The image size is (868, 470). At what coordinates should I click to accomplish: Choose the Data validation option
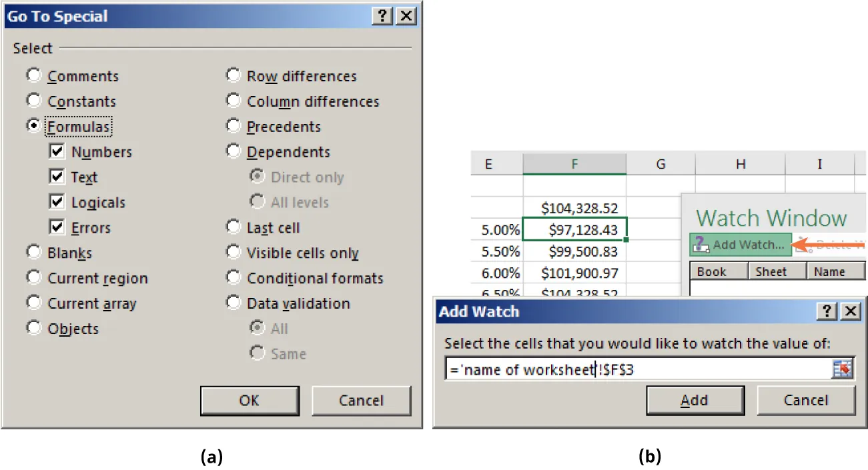(234, 303)
